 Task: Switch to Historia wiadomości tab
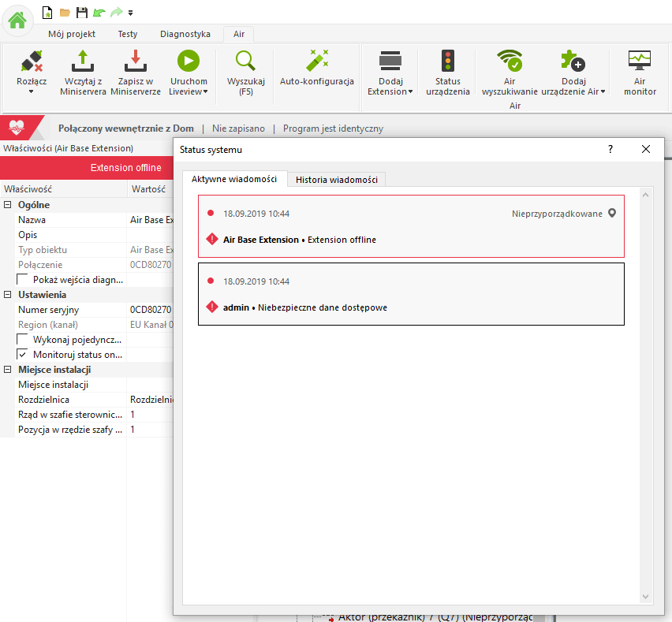pyautogui.click(x=336, y=180)
